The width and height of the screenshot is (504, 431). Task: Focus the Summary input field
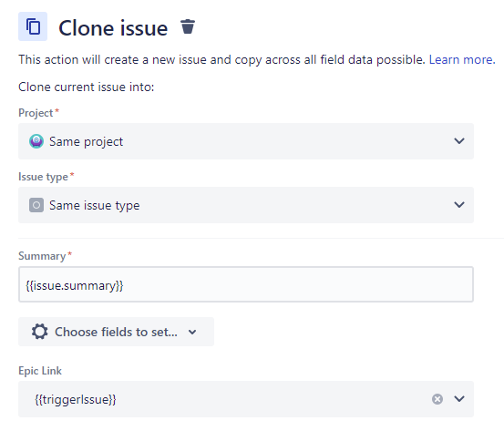(246, 284)
